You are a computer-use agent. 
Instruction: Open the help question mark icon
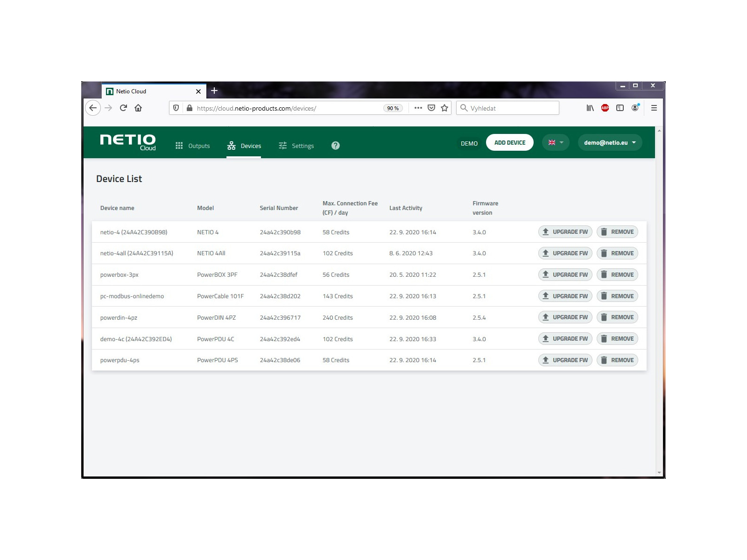click(335, 146)
